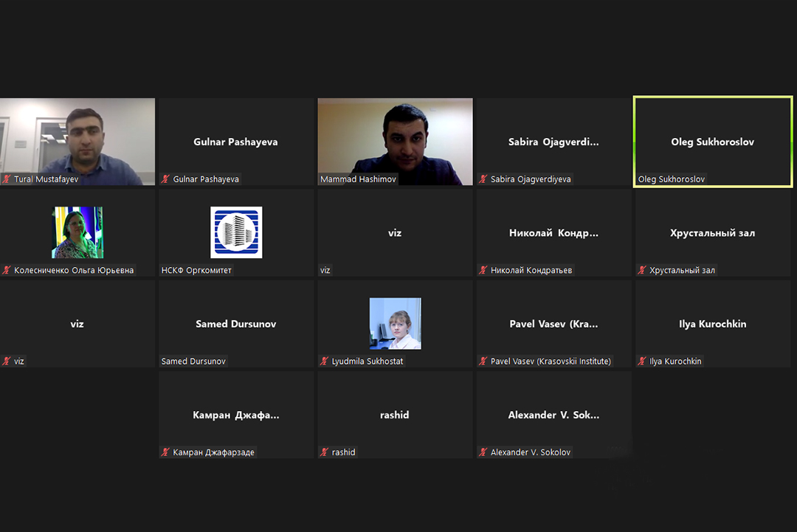Click muted mic icon for rashid
Screen dimensions: 797x532
click(325, 452)
